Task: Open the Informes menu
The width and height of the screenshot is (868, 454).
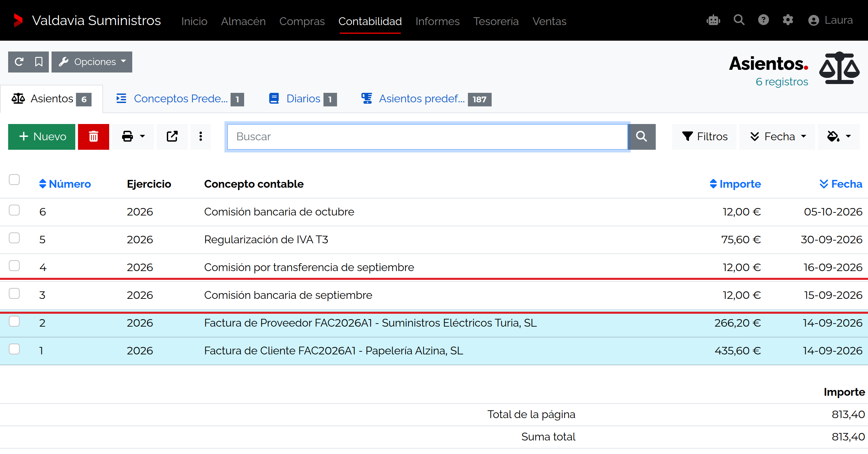Action: pos(437,21)
